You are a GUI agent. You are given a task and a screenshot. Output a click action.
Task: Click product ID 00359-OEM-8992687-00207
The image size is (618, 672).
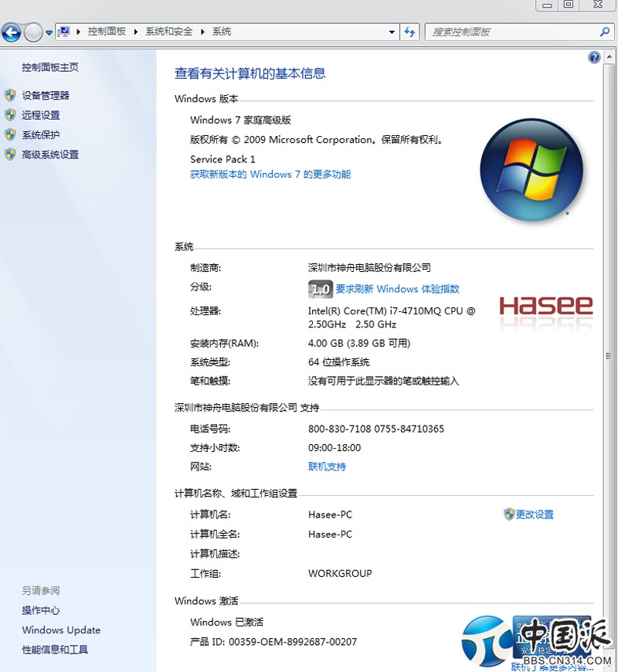pos(293,642)
